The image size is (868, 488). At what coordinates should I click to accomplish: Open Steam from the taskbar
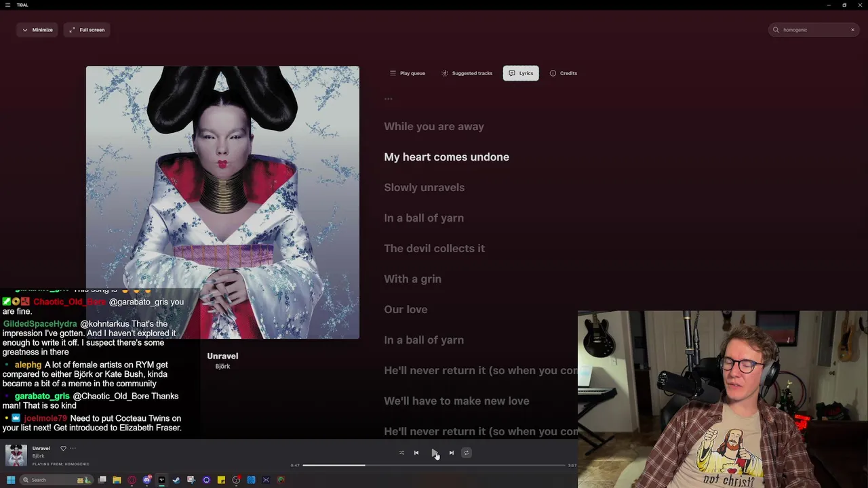coord(176,480)
